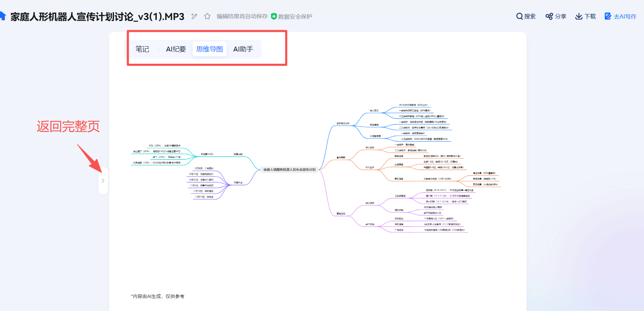Click the 分享 share icon

click(549, 16)
